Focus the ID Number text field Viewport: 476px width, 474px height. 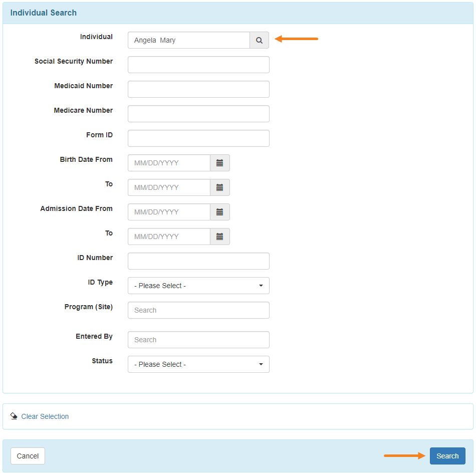(x=198, y=261)
